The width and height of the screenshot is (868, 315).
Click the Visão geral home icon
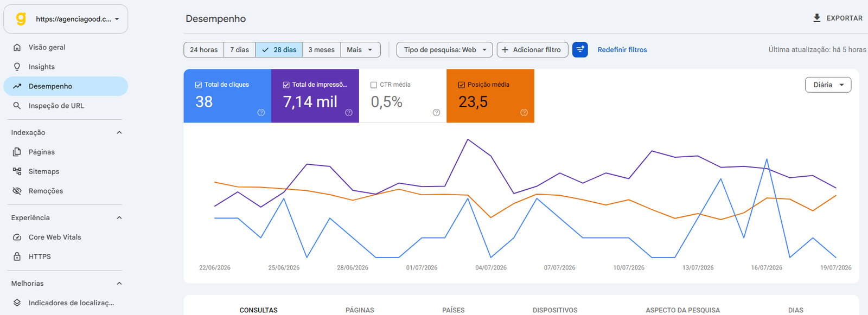17,47
